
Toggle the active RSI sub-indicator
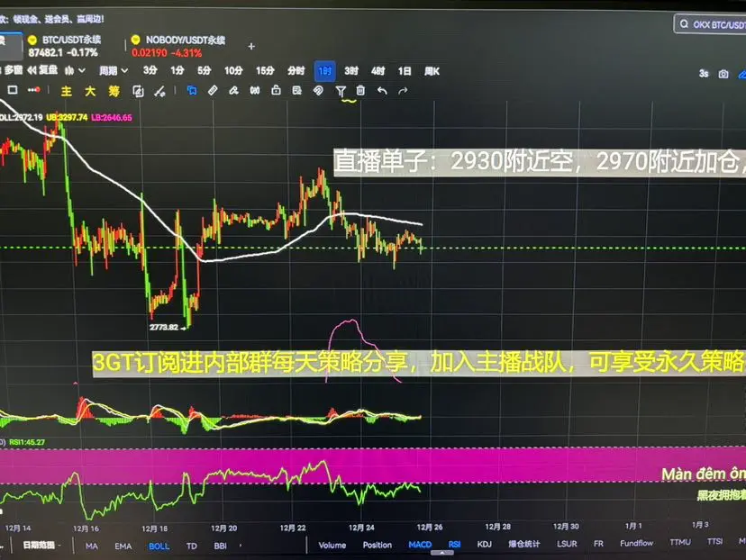coord(454,544)
